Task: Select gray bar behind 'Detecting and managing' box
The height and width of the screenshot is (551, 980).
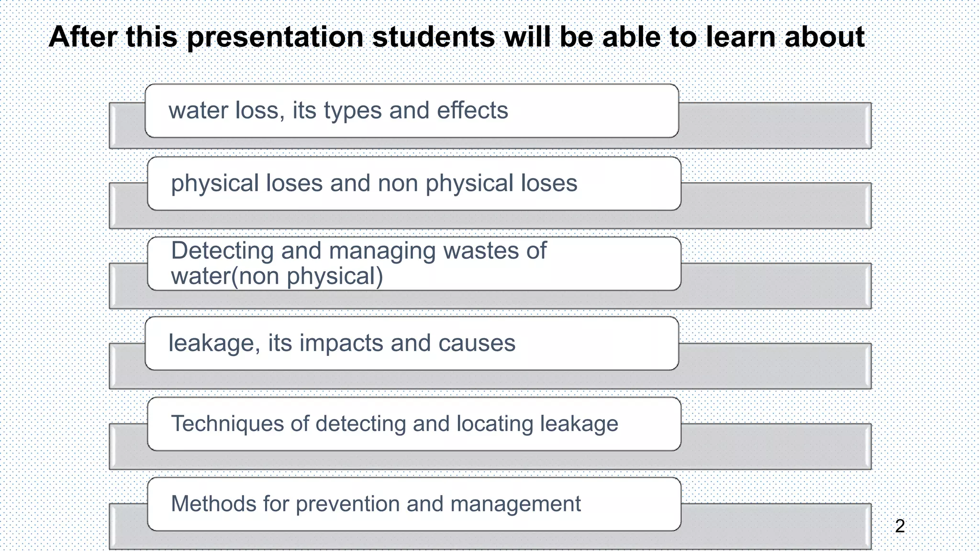Action: (x=775, y=286)
